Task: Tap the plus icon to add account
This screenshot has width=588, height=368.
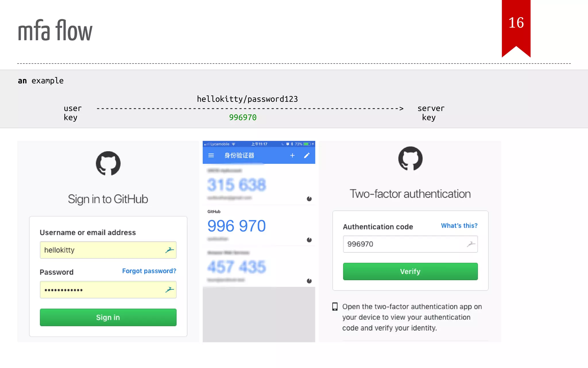Action: [x=292, y=156]
